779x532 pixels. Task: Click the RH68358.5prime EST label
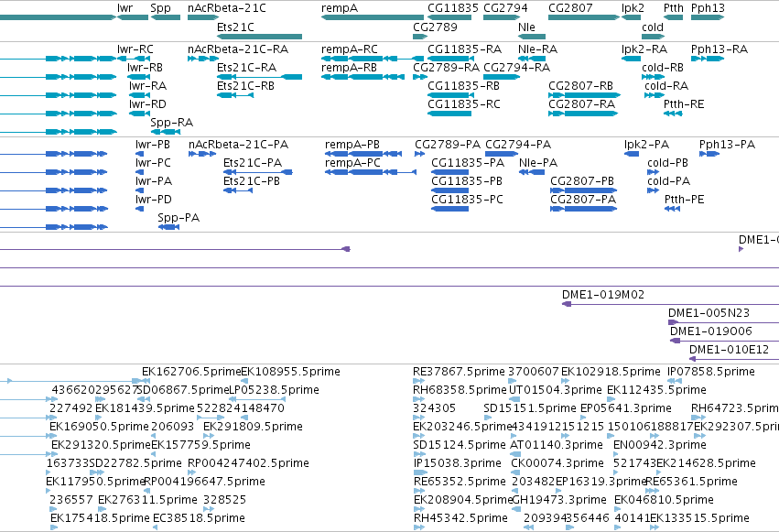(460, 390)
